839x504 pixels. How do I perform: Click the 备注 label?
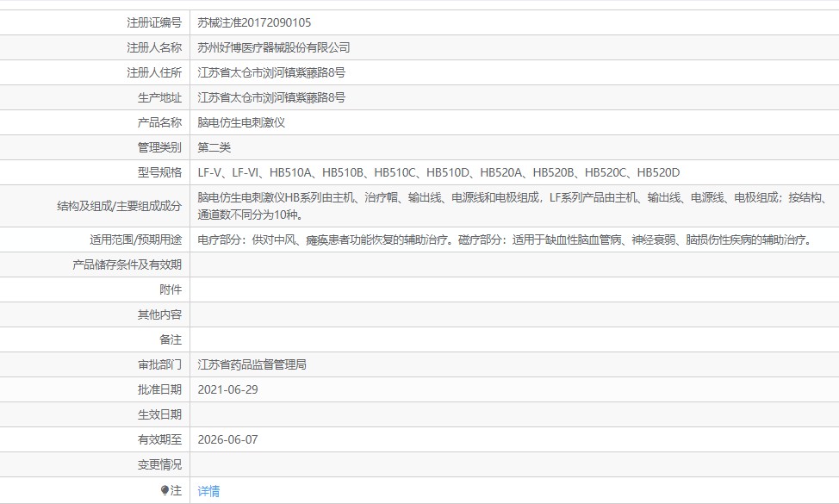point(171,339)
